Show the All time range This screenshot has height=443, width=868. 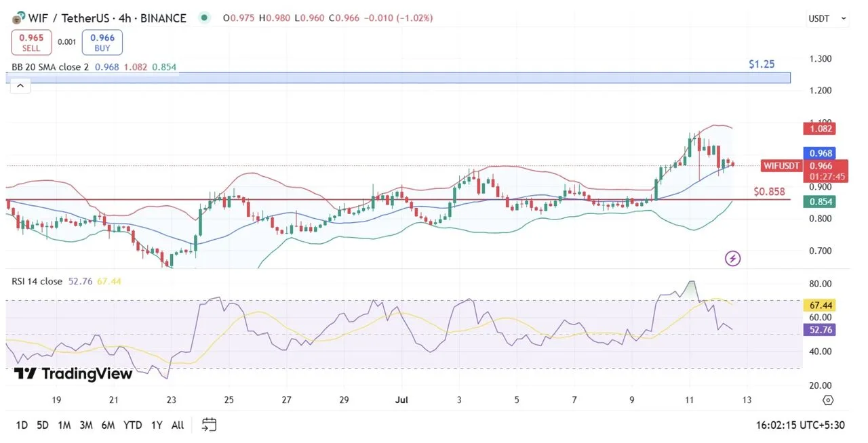point(178,425)
